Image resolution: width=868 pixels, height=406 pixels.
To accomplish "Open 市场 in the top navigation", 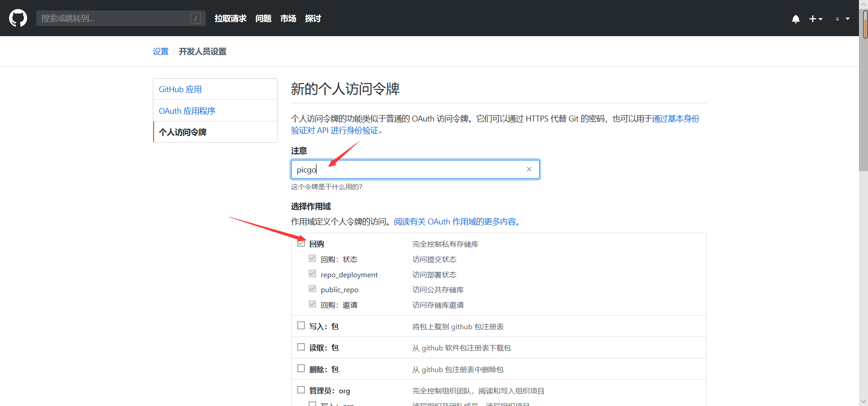I will tap(288, 19).
